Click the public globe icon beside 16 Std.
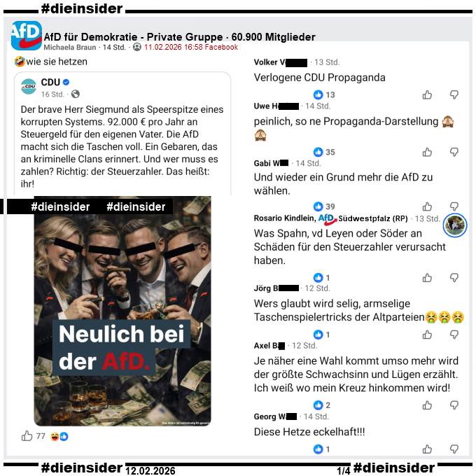This screenshot has width=476, height=476. pos(76,94)
